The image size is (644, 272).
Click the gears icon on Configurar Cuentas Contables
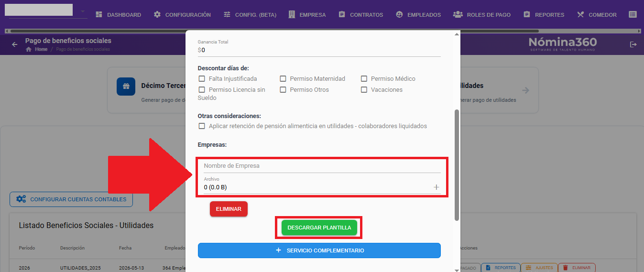[x=21, y=199]
